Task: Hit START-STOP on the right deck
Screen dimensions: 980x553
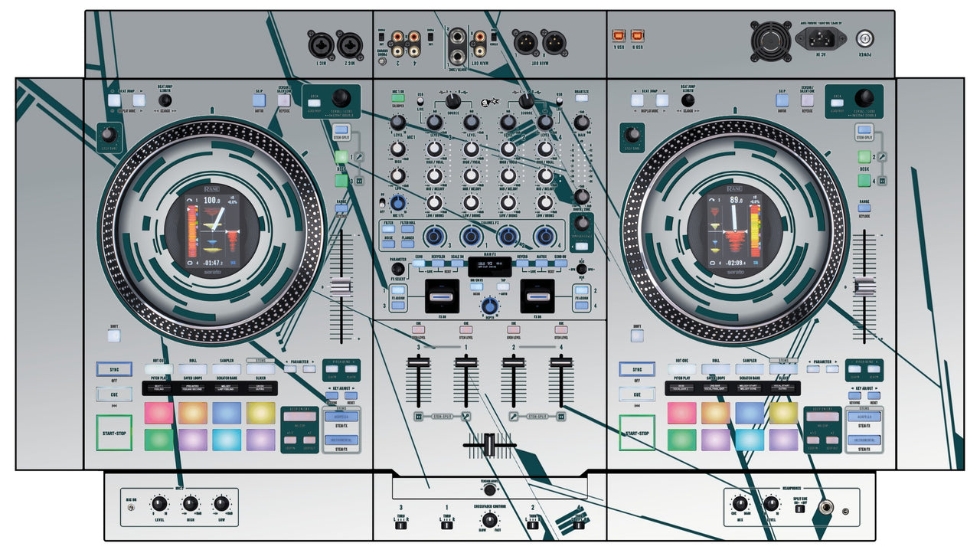Action: point(637,434)
